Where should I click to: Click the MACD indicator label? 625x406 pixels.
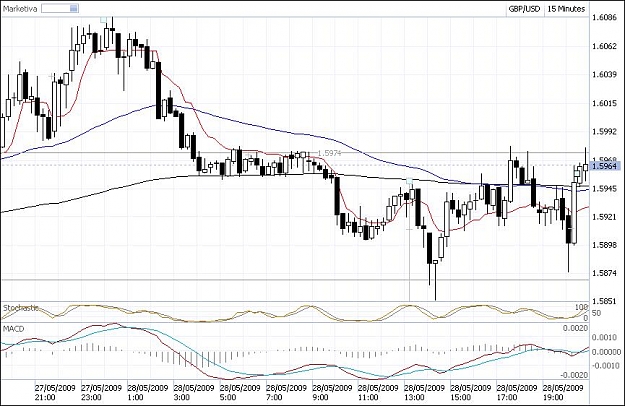[14, 329]
